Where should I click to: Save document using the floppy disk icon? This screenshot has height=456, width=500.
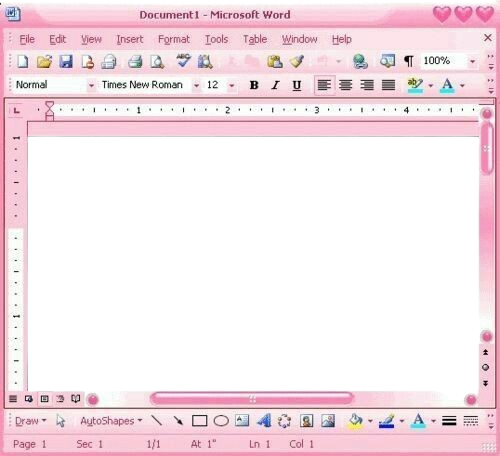point(66,61)
